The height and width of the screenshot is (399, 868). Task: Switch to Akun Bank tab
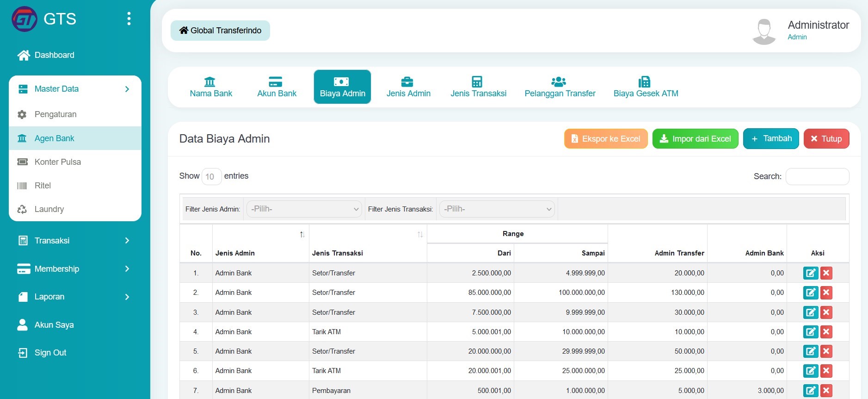point(277,87)
